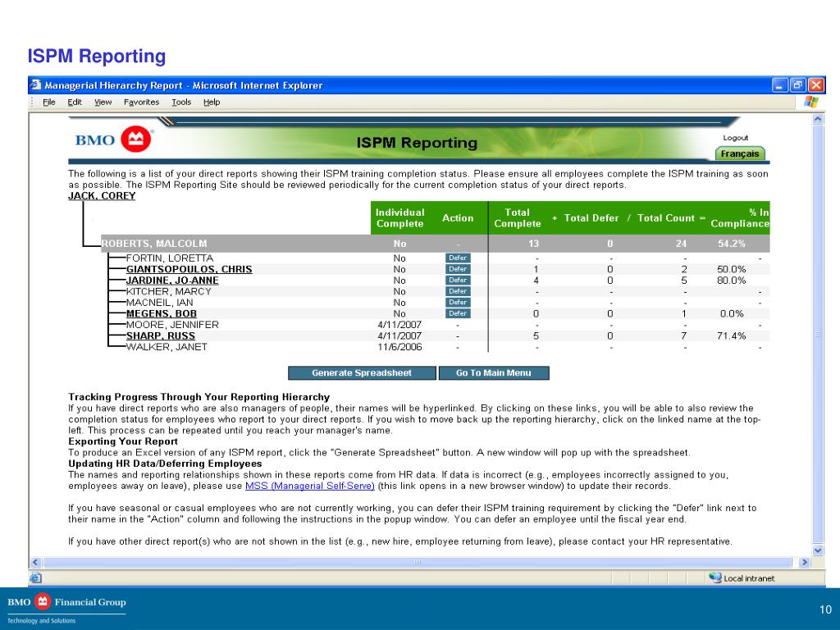Click the Exporting Your Report heading
This screenshot has height=630, width=840.
coord(123,441)
